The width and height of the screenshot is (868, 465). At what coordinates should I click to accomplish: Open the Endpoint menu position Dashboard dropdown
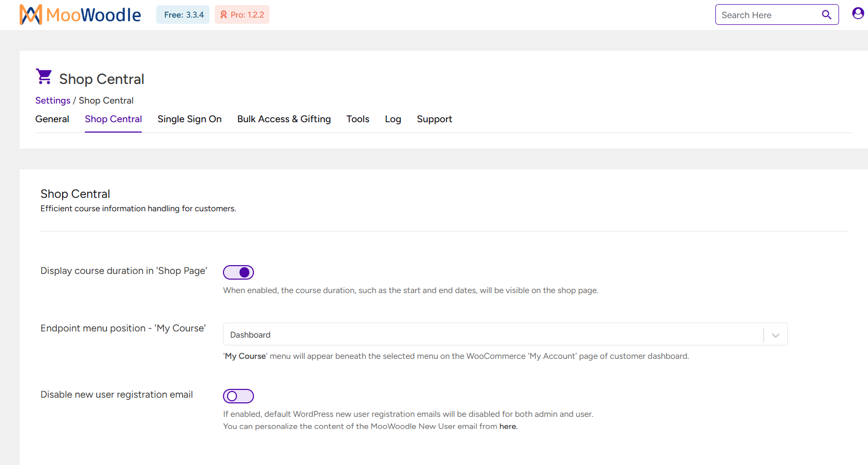click(505, 335)
